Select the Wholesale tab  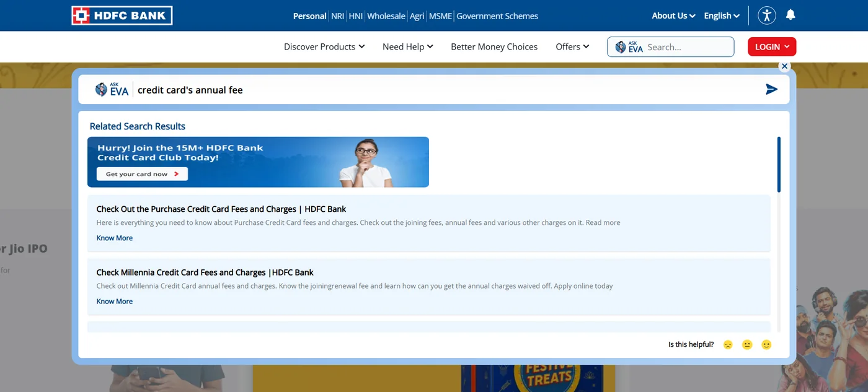point(386,16)
